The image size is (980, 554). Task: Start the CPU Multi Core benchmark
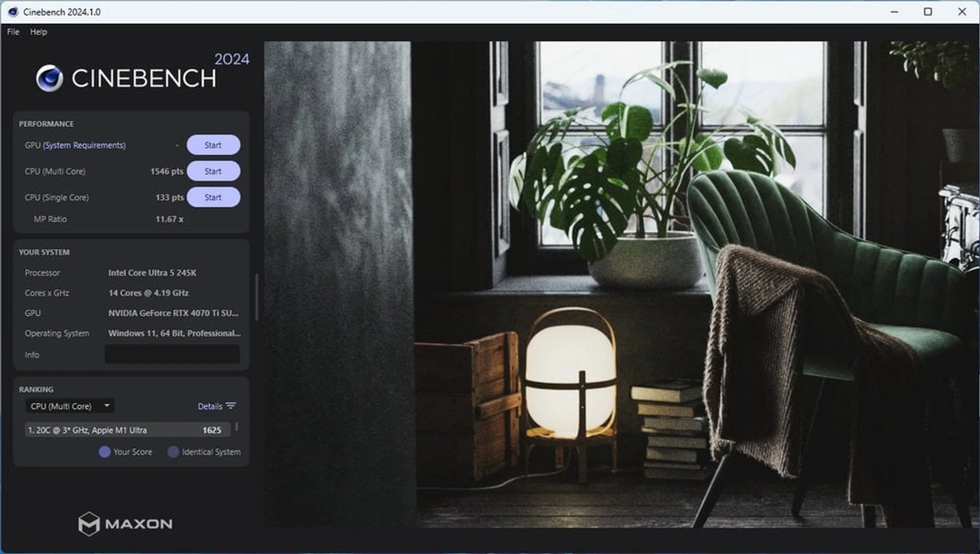click(213, 171)
